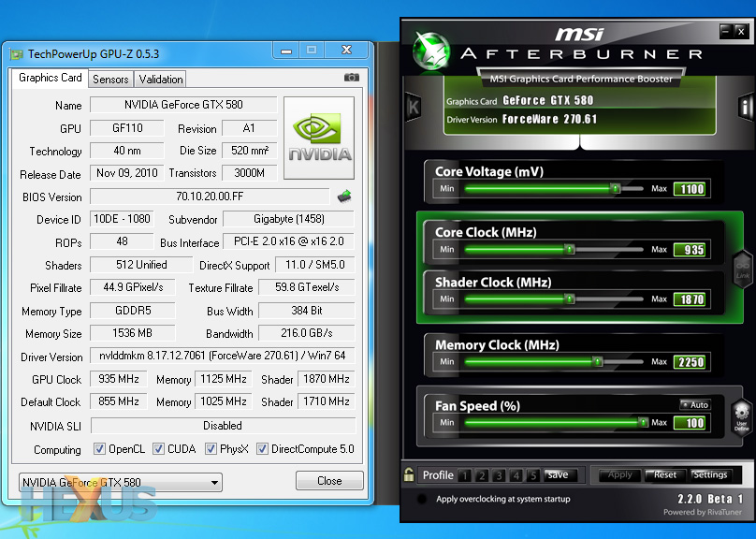
Task: Click the GPU-Z screenshot camera icon
Action: 352,77
